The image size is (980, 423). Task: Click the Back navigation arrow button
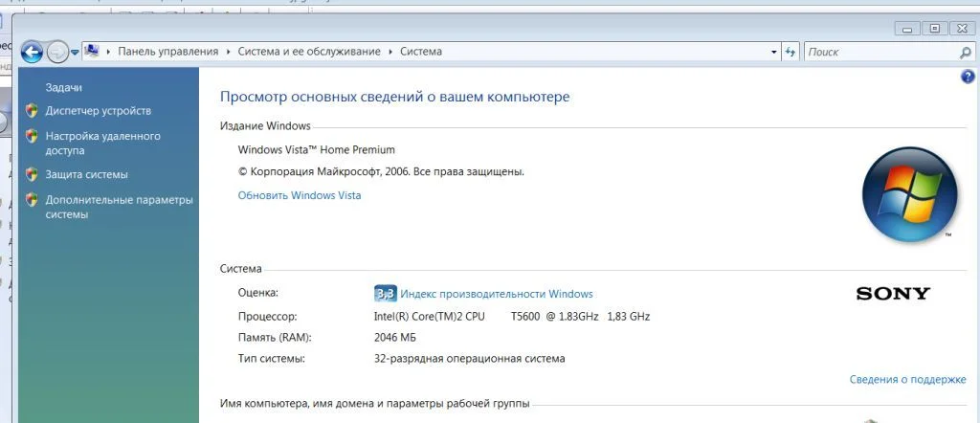click(32, 52)
